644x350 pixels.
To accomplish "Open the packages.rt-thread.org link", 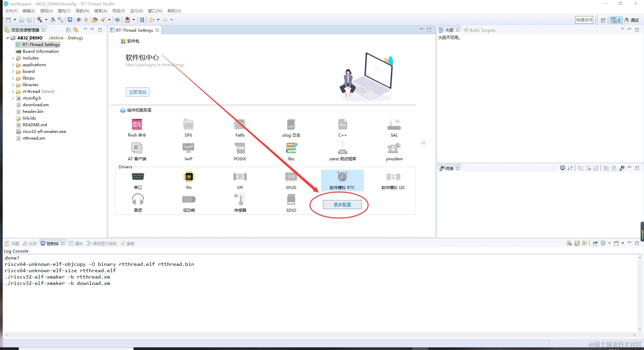I will 155,65.
